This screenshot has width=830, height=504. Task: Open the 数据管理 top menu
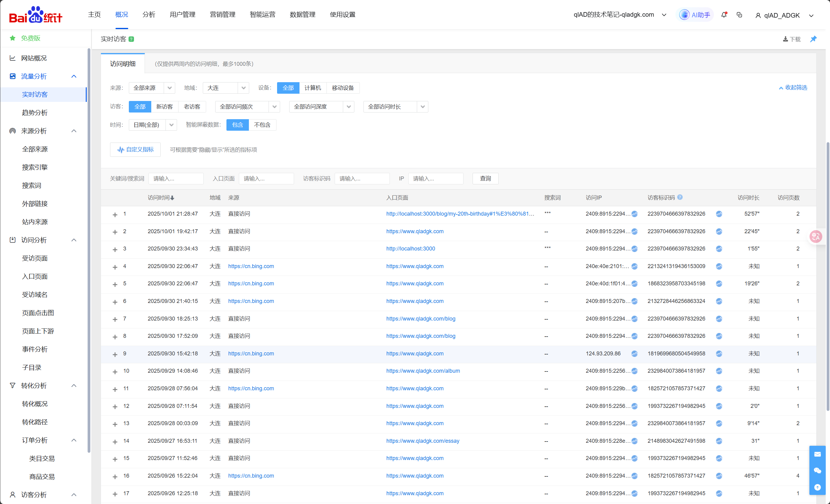[302, 15]
